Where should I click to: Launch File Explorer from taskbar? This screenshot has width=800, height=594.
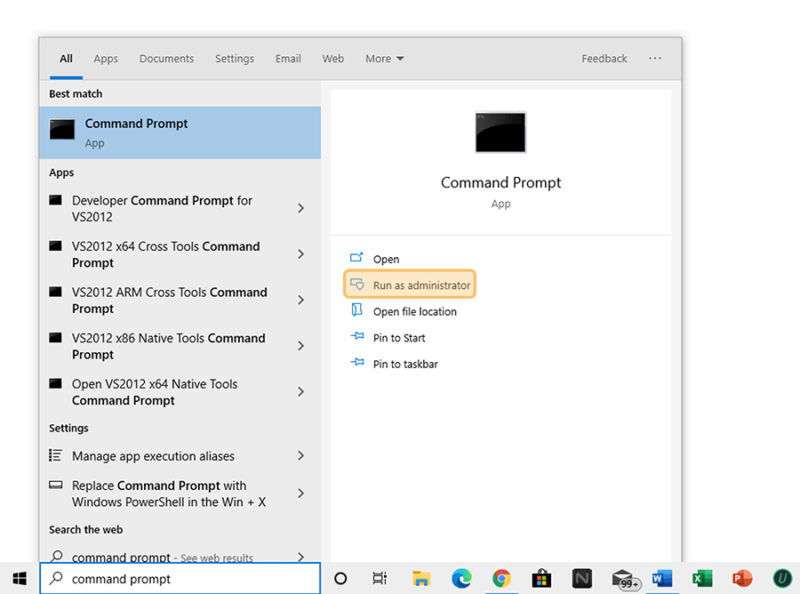[421, 578]
